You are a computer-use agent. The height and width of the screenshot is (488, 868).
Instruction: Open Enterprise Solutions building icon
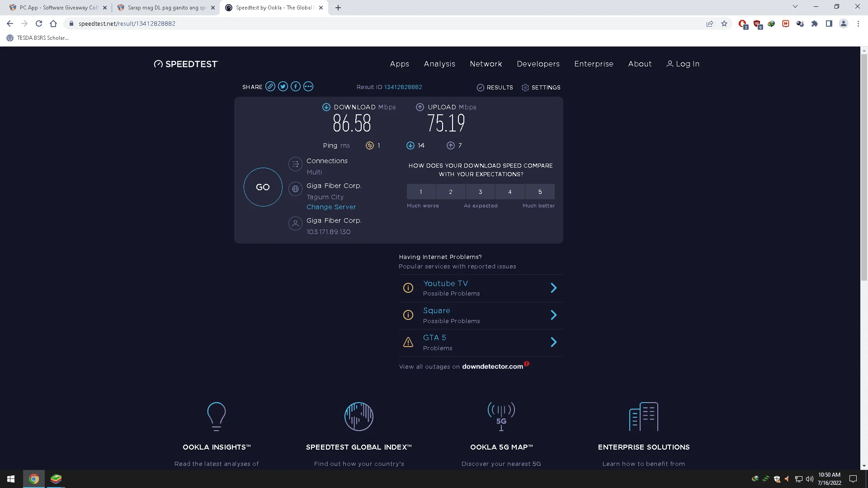coord(644,417)
